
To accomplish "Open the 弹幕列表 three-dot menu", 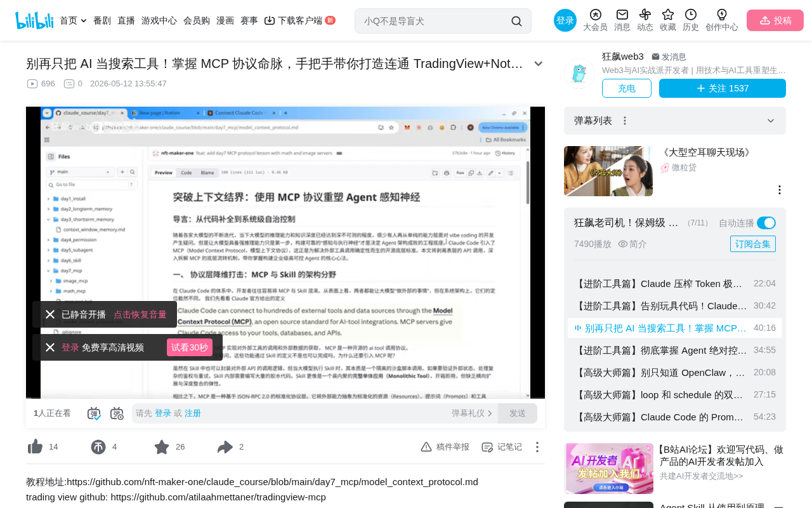I will click(625, 121).
